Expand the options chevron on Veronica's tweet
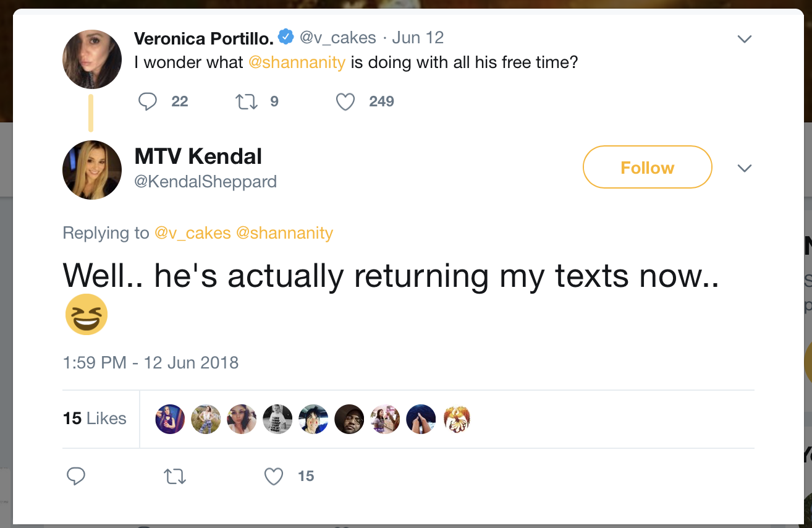 click(x=745, y=39)
